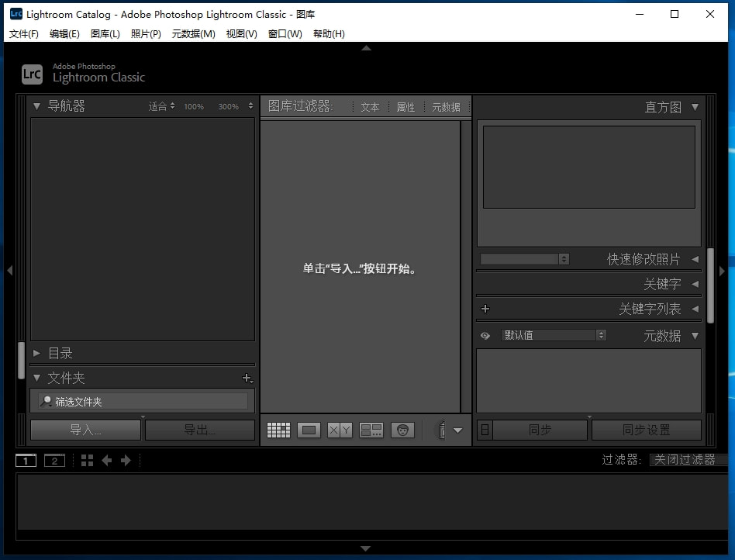Open 照片(P) menu
The width and height of the screenshot is (735, 560).
(x=146, y=34)
